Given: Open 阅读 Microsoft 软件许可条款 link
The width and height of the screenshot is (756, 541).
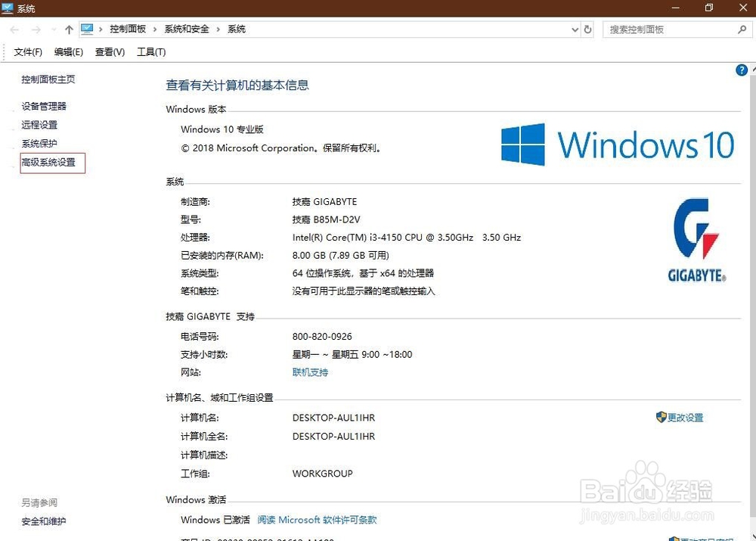Looking at the screenshot, I should click(317, 520).
